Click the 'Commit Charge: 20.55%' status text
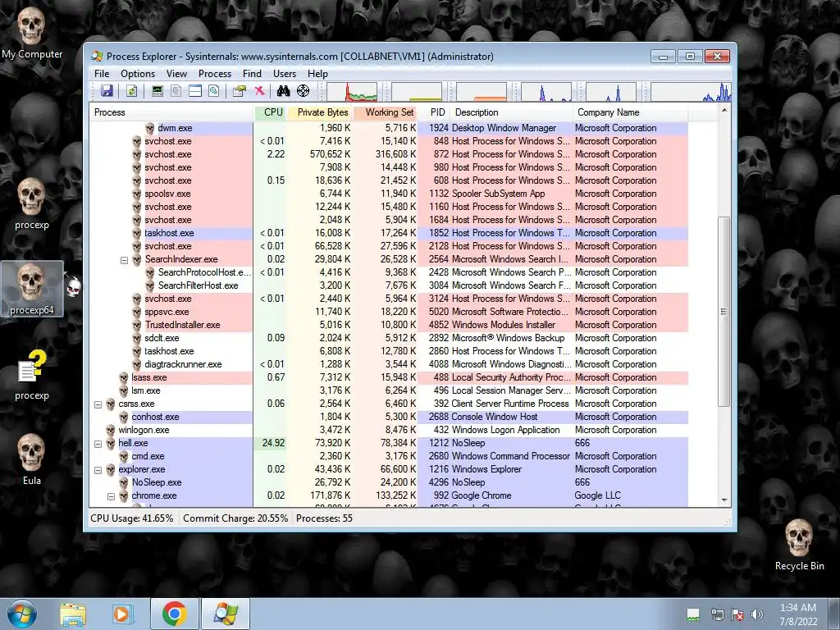The image size is (840, 630). pyautogui.click(x=235, y=518)
